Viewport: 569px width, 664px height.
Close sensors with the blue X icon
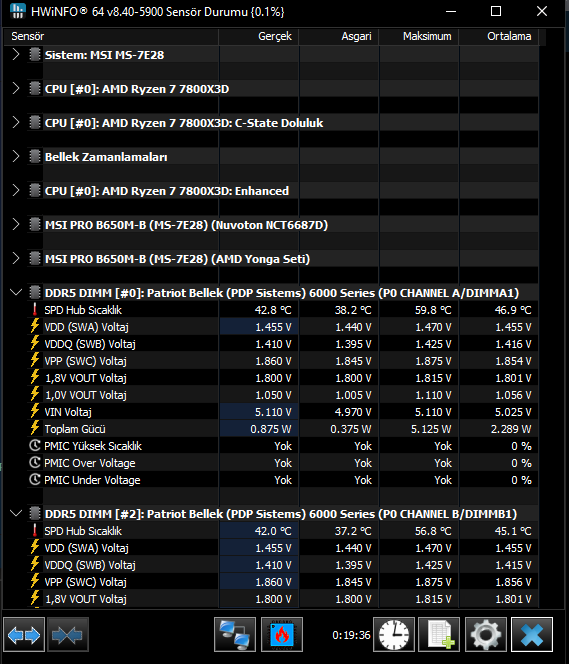pyautogui.click(x=532, y=634)
